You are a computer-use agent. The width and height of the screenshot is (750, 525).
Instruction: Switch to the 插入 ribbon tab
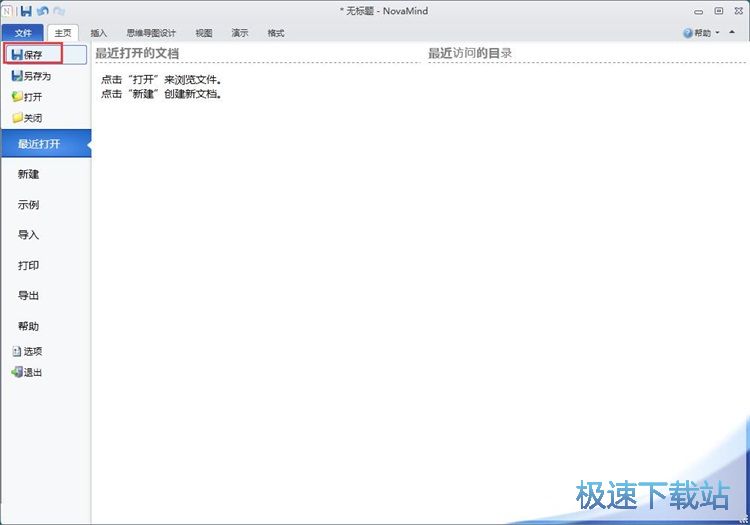(99, 33)
